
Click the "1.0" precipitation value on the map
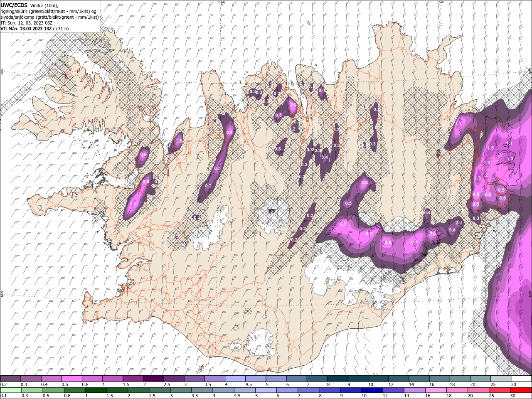point(133,204)
